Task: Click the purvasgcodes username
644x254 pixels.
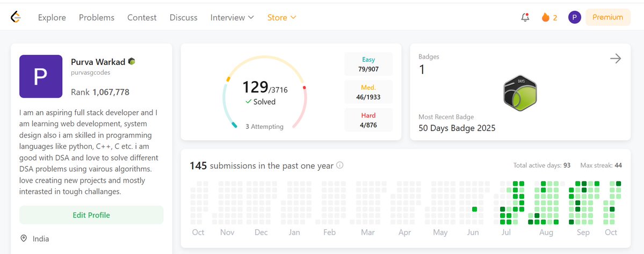Action: (x=90, y=72)
